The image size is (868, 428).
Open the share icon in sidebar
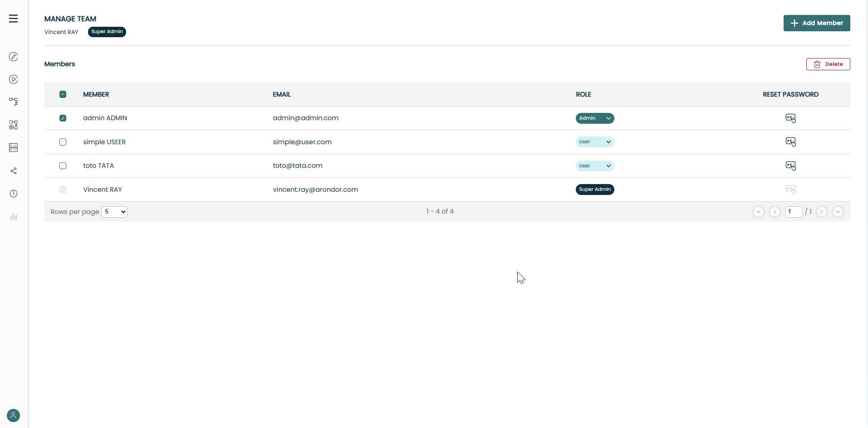point(14,171)
